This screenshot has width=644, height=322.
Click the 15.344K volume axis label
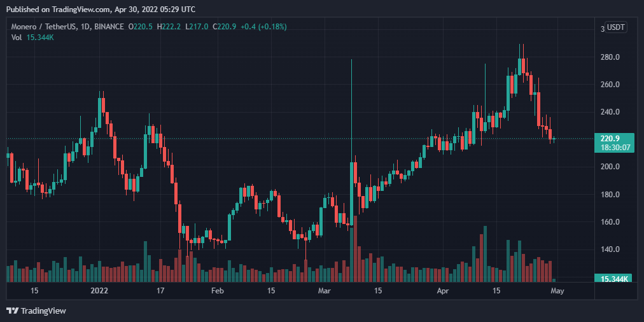pyautogui.click(x=615, y=279)
